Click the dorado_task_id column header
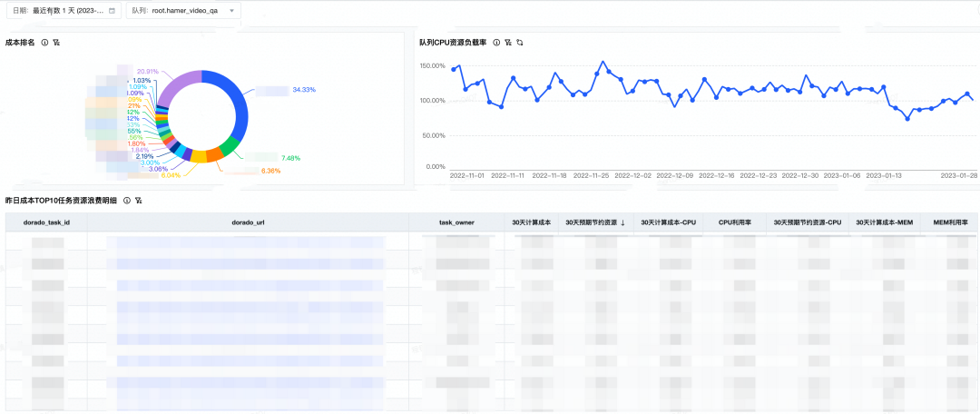 click(x=46, y=222)
